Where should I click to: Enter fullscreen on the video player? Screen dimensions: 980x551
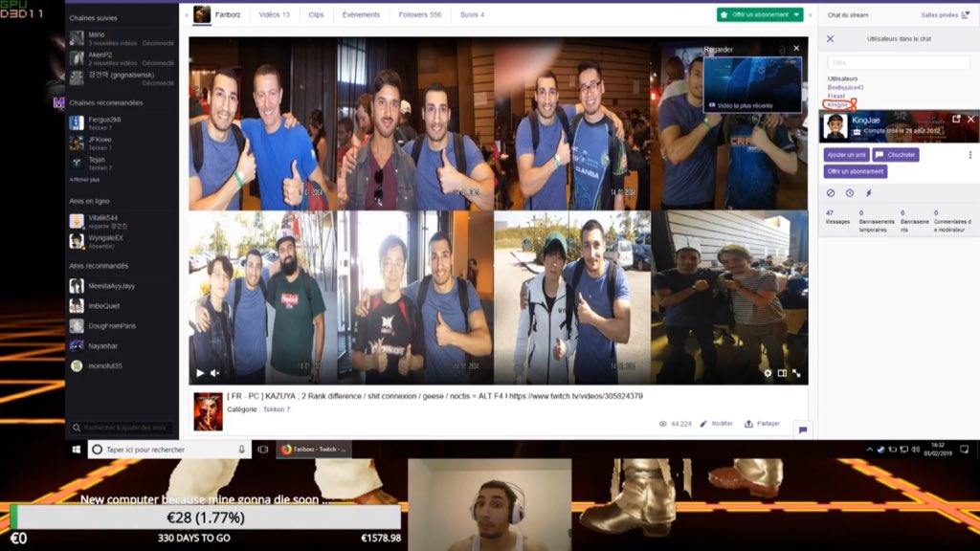click(796, 373)
